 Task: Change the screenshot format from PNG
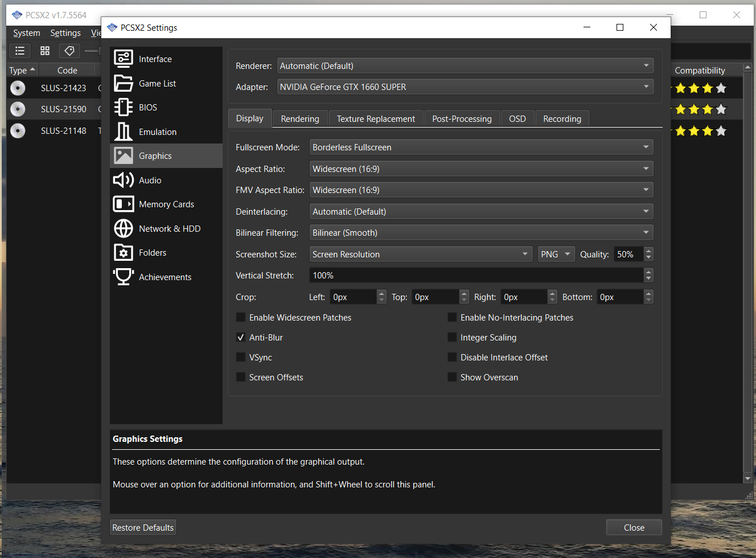[556, 254]
